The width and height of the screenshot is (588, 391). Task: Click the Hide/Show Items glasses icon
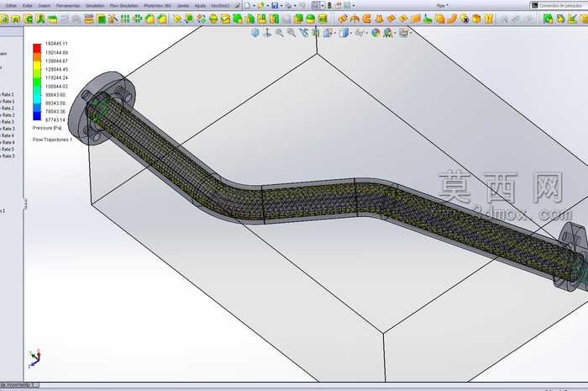click(360, 33)
